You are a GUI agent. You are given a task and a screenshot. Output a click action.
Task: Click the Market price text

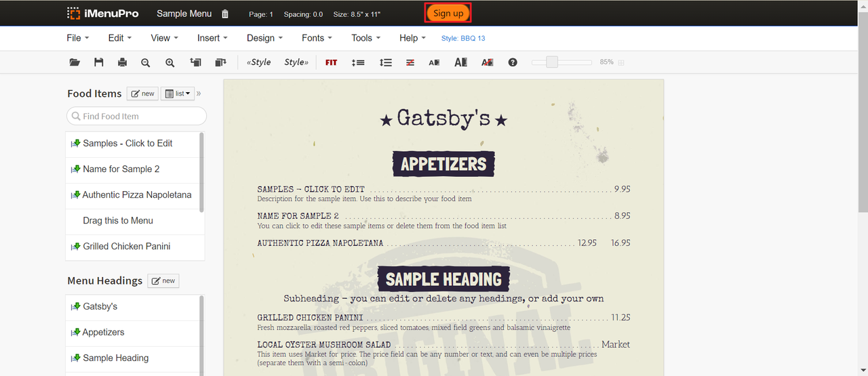pos(616,344)
